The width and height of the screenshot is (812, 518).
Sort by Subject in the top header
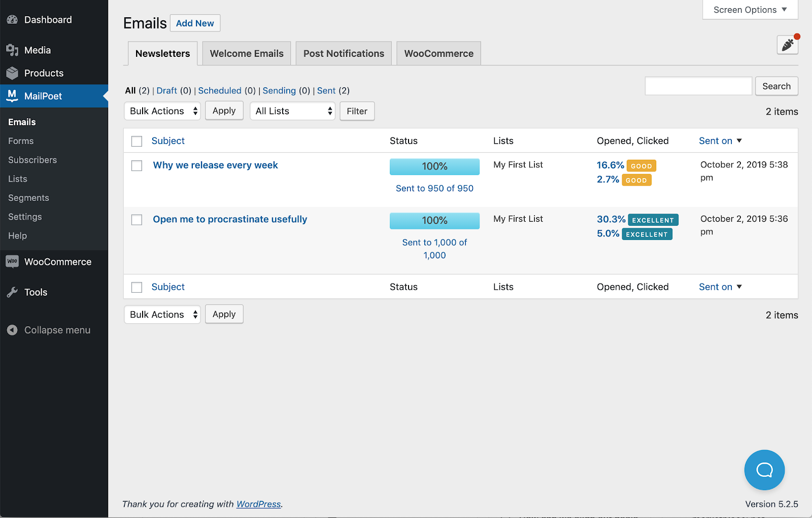click(168, 141)
